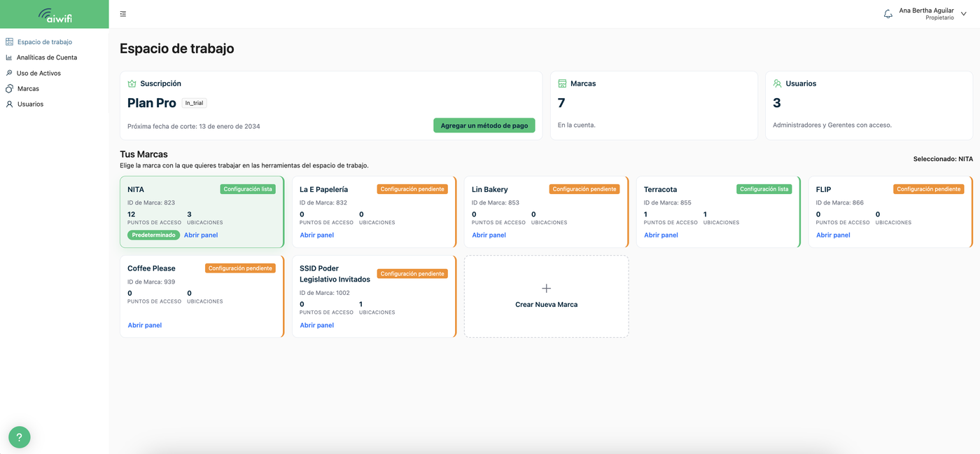Click the Predeterminado badge on NITA card
Screen dimensions: 980x454
(x=153, y=235)
